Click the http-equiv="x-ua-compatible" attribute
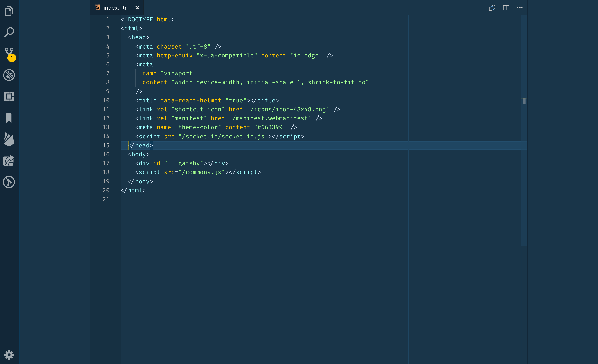Viewport: 598px width, 364px height. coord(207,55)
